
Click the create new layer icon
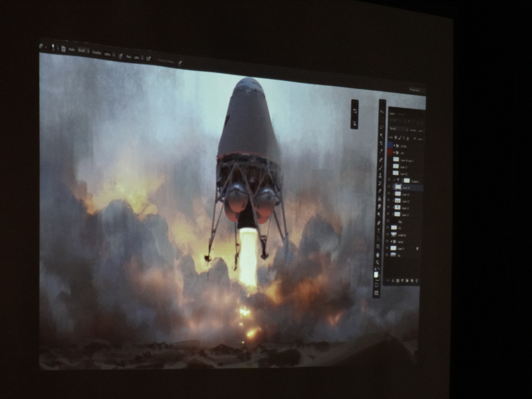point(412,281)
